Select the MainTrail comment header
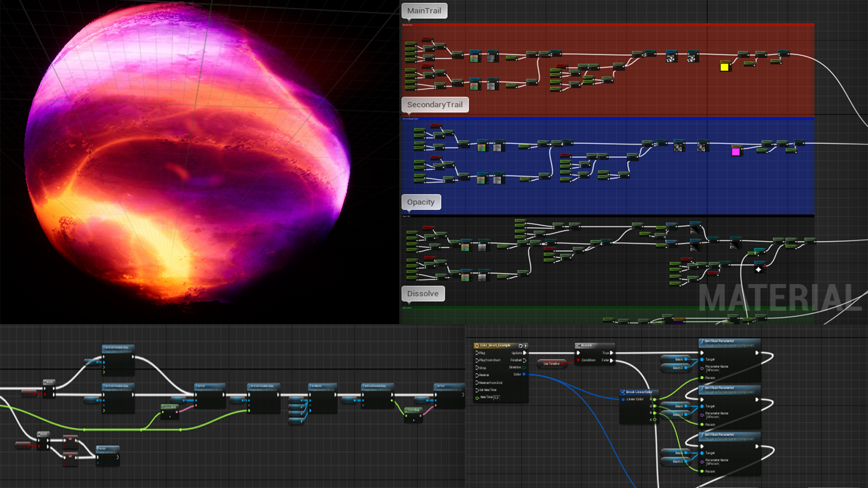This screenshot has height=488, width=868. (424, 11)
